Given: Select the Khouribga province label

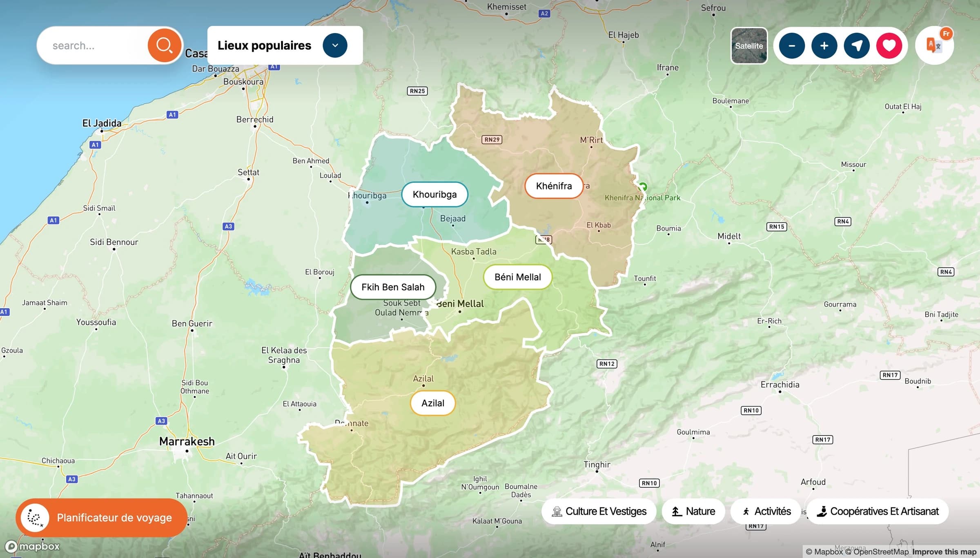Looking at the screenshot, I should [434, 194].
